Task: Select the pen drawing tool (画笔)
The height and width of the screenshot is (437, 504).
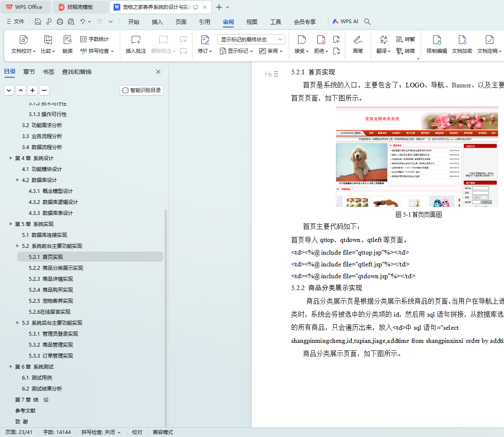Action: coord(358,44)
